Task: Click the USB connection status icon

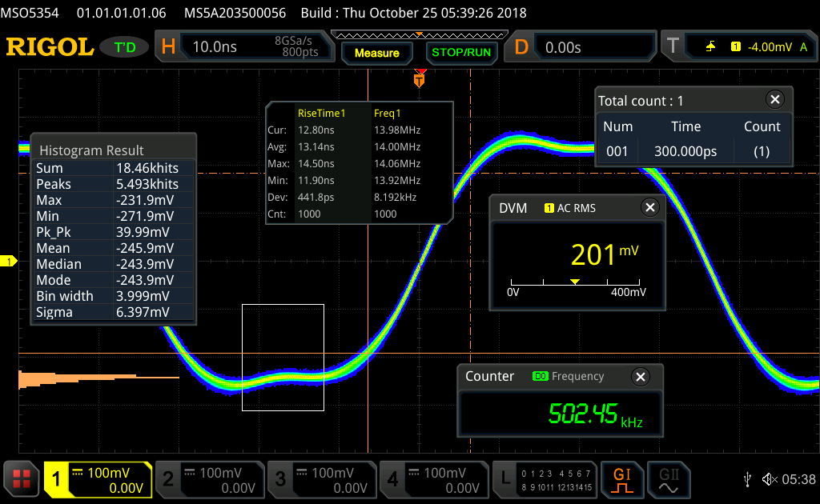Action: coord(747,479)
